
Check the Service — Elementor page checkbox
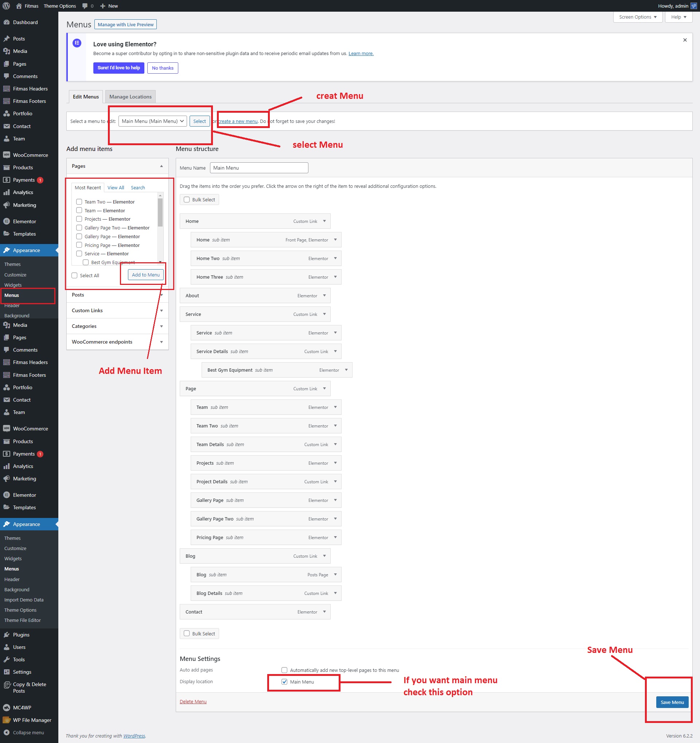[x=79, y=254]
